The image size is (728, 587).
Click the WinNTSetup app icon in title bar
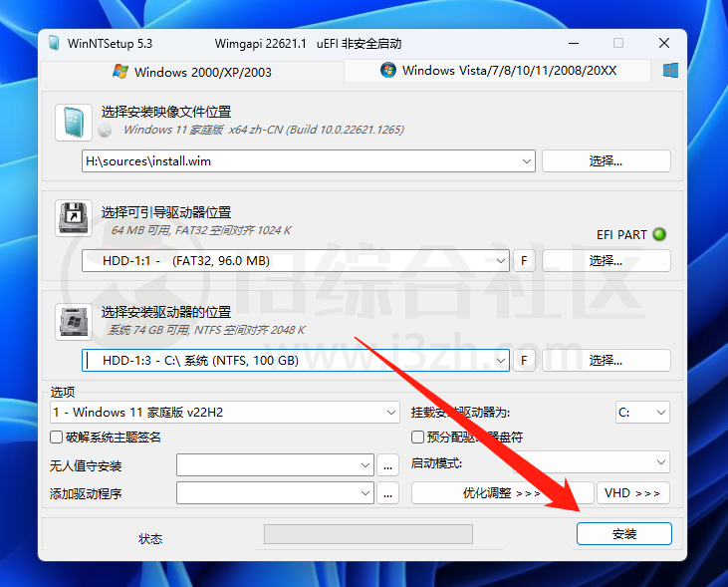pos(54,43)
